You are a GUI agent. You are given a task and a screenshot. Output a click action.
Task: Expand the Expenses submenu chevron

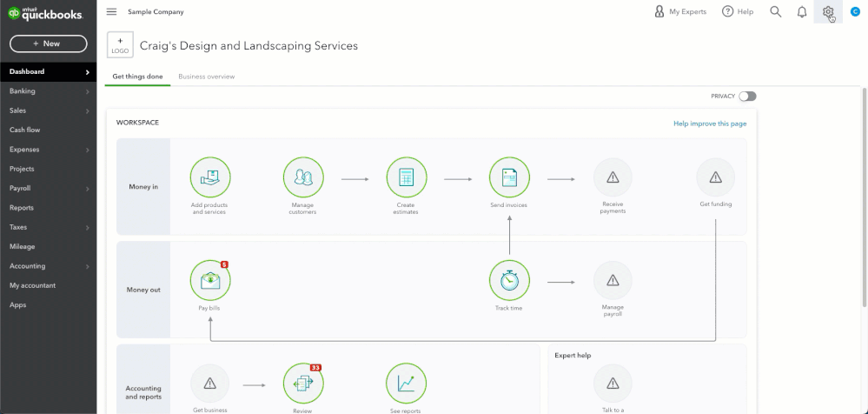coord(88,150)
